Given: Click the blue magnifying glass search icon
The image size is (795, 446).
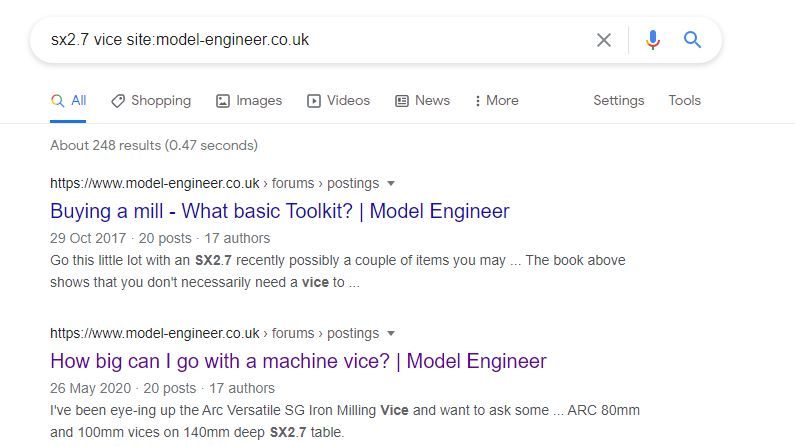Looking at the screenshot, I should pos(692,40).
